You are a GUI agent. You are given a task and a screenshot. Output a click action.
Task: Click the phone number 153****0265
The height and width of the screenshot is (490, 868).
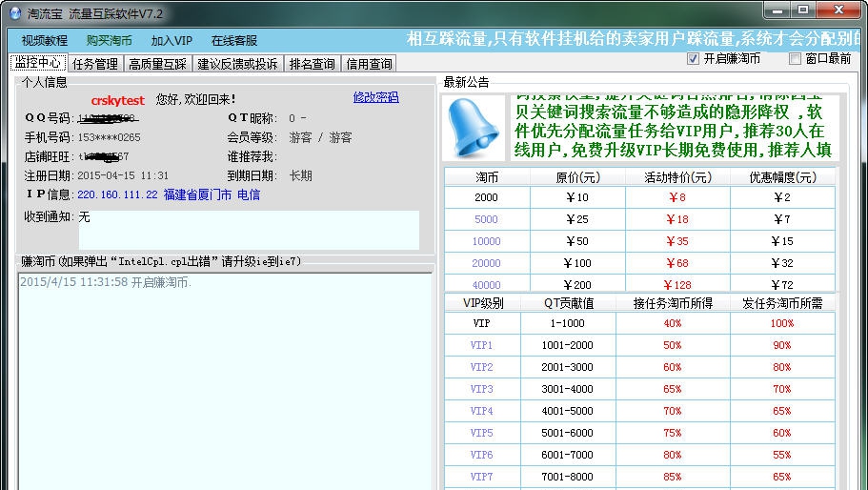pyautogui.click(x=109, y=137)
